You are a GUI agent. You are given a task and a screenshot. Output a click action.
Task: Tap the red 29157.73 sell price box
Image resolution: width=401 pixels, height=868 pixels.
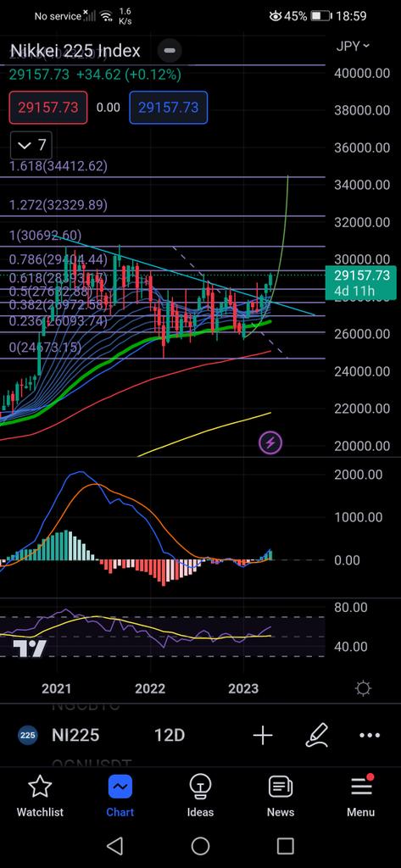point(48,108)
